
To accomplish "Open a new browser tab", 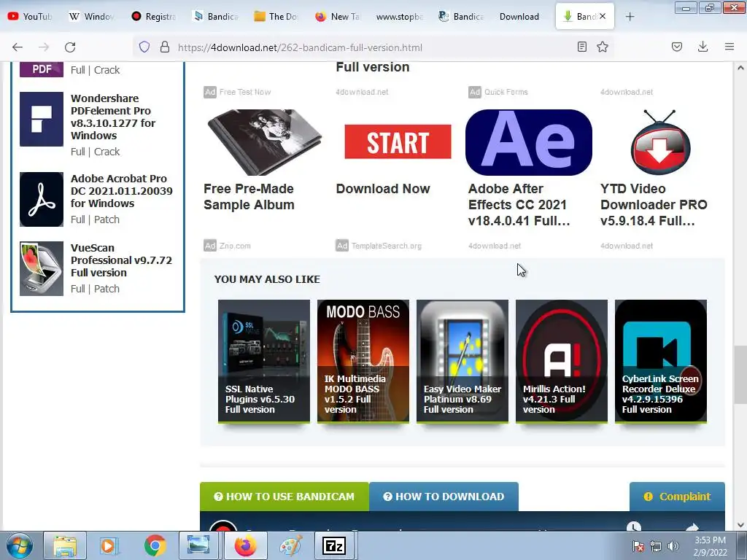I will coord(630,17).
